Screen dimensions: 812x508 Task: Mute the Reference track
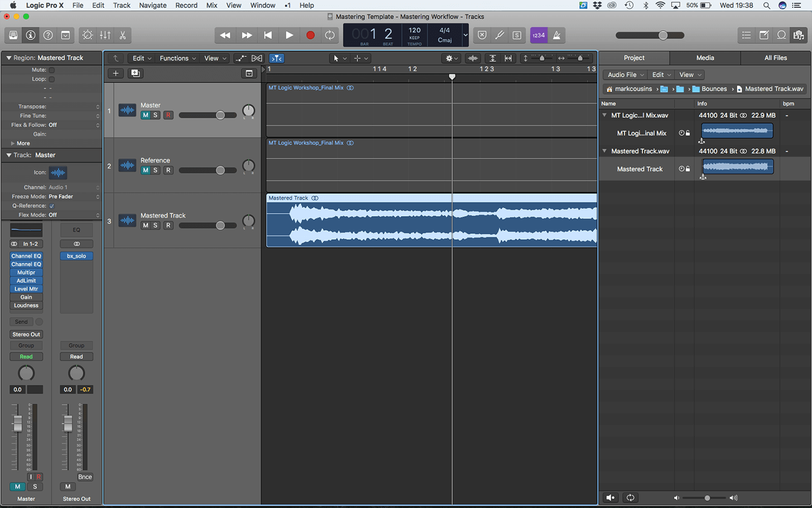click(x=146, y=170)
